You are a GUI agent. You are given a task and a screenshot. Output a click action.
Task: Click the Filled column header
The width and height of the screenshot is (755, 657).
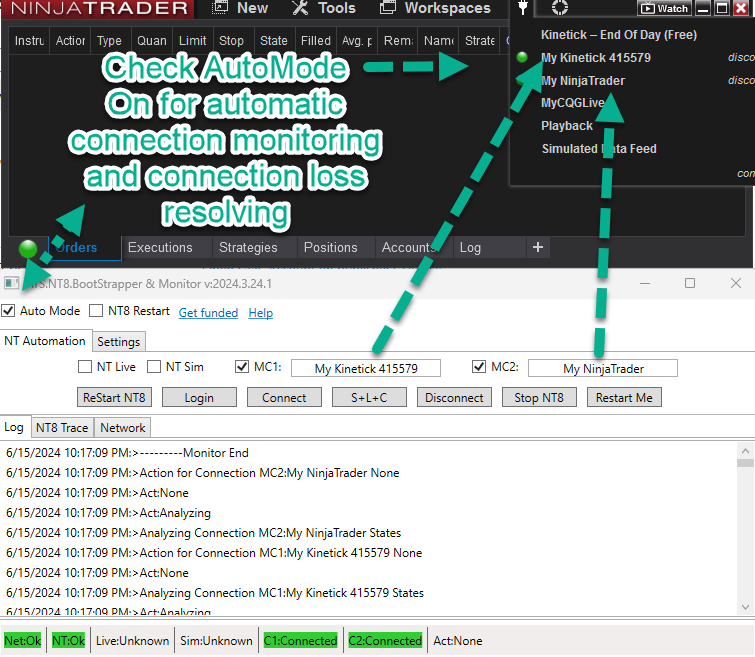point(315,41)
